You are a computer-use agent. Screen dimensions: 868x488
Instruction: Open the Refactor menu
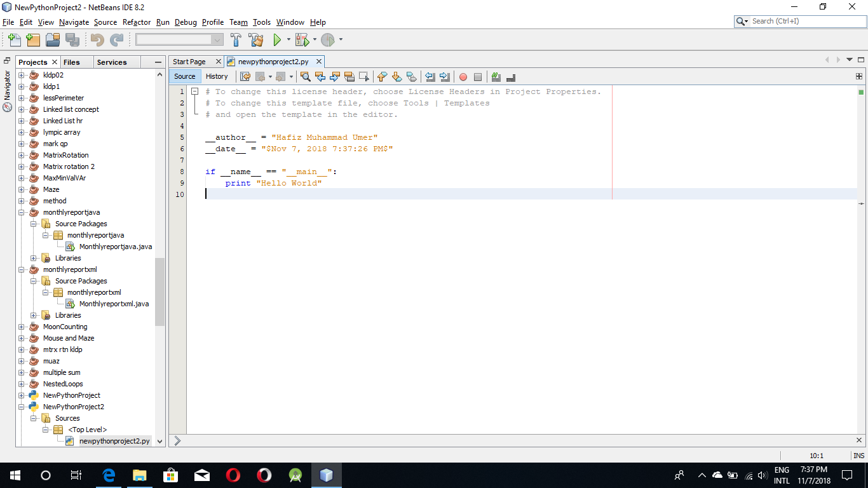tap(136, 22)
